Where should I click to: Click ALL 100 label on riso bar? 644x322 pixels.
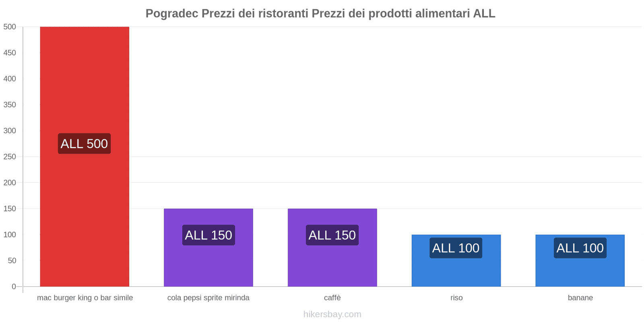point(456,248)
